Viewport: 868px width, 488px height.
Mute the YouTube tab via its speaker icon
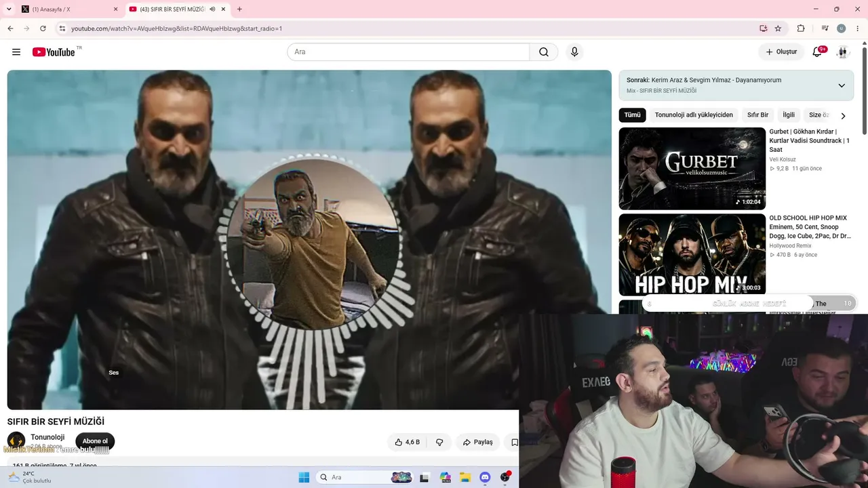[212, 9]
